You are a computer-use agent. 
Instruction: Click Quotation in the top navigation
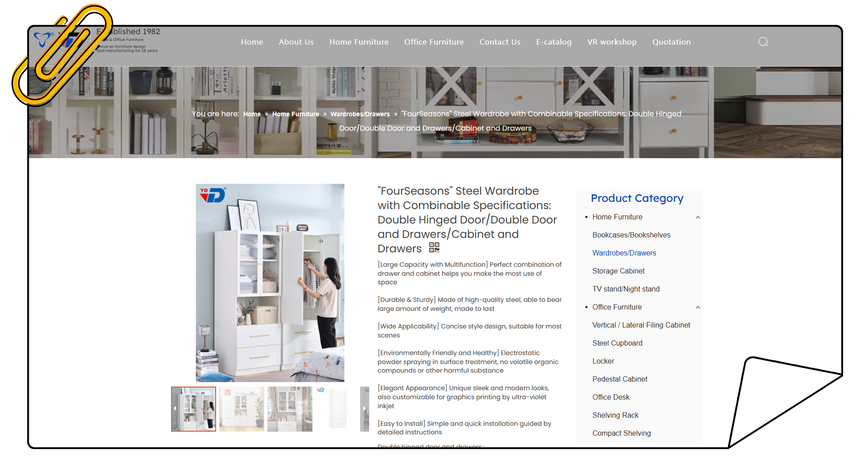[671, 42]
